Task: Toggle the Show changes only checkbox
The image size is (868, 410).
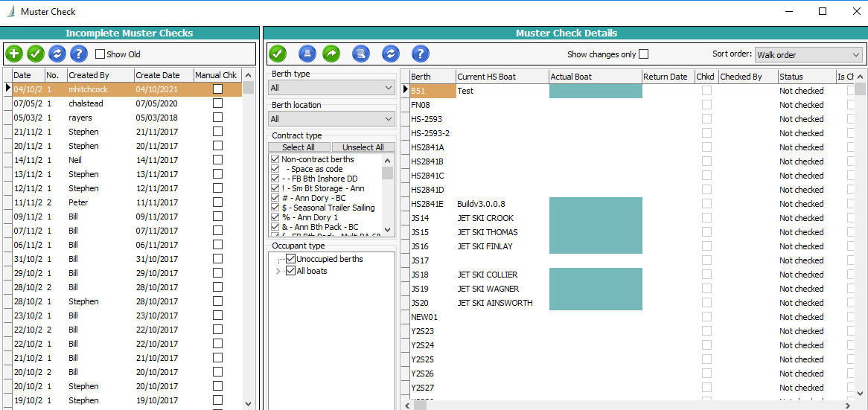Action: tap(644, 54)
